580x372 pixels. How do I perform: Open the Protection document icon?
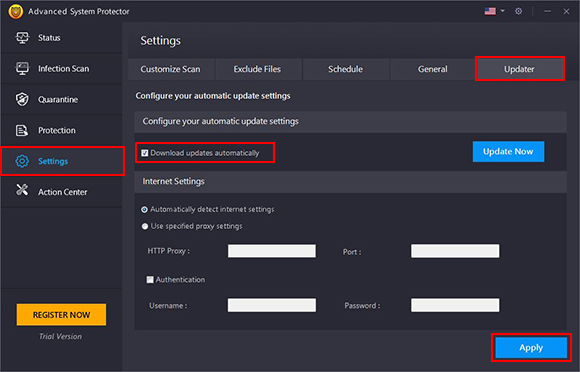[22, 130]
